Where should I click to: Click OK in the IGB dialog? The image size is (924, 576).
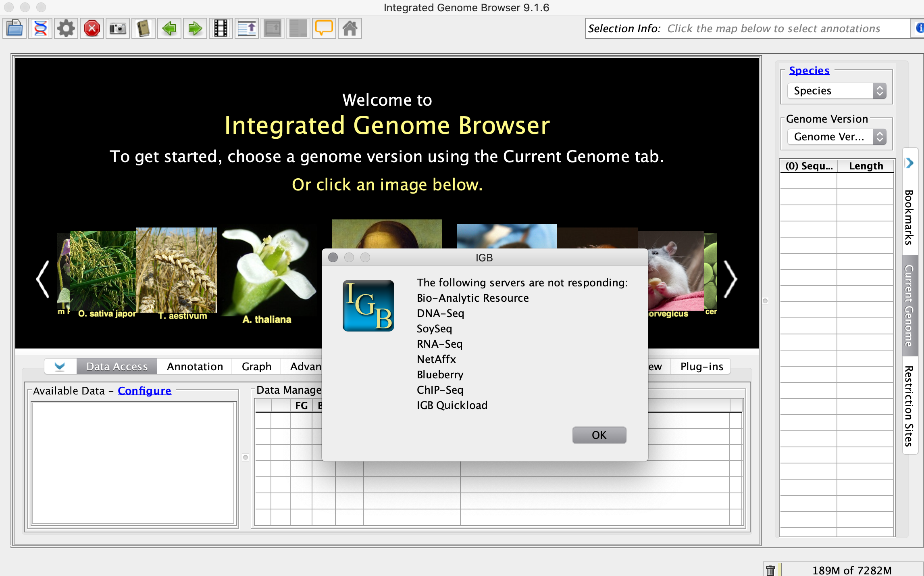pos(599,435)
